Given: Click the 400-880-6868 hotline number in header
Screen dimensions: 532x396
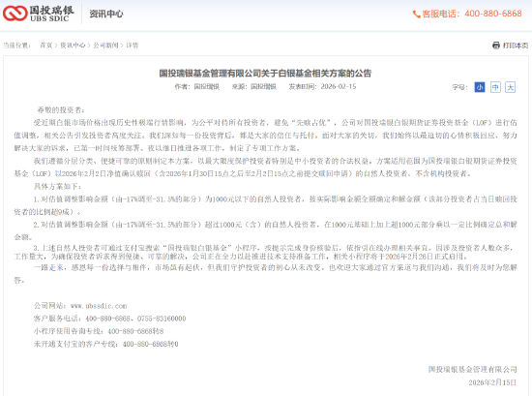Looking at the screenshot, I should [x=493, y=14].
